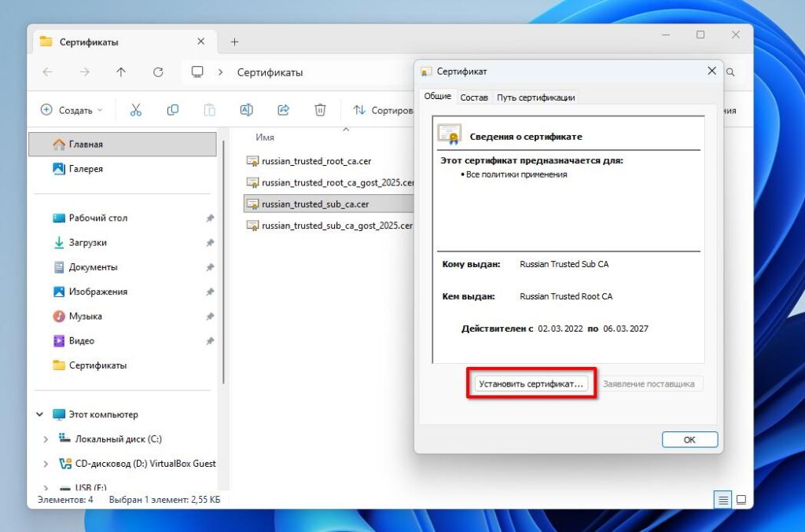Expand CD-дисковод (D:) VirtualBox node

click(x=46, y=464)
